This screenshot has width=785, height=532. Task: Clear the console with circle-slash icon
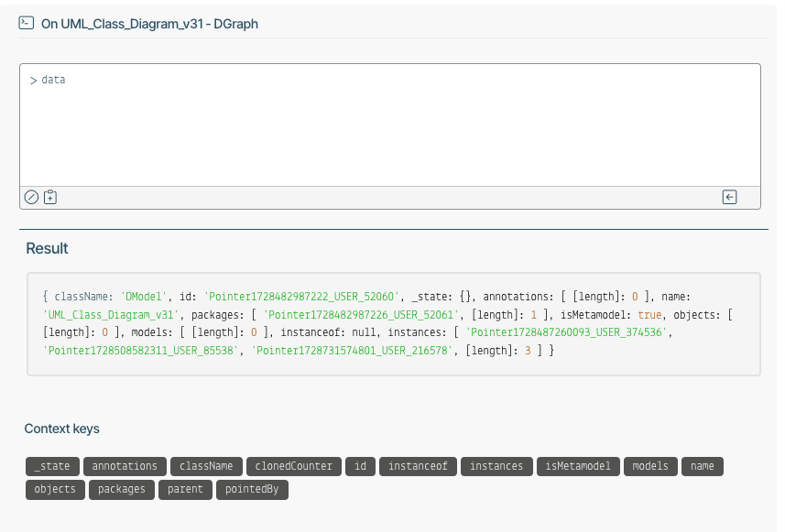[31, 197]
